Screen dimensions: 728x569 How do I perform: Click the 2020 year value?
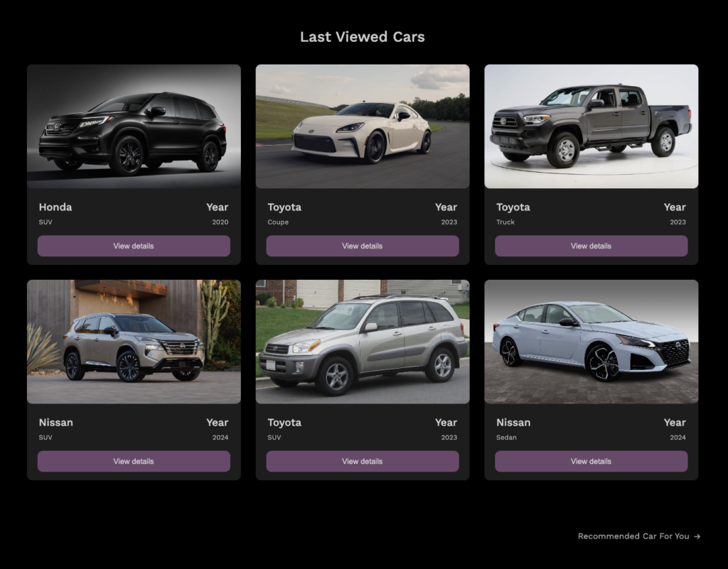pyautogui.click(x=220, y=222)
